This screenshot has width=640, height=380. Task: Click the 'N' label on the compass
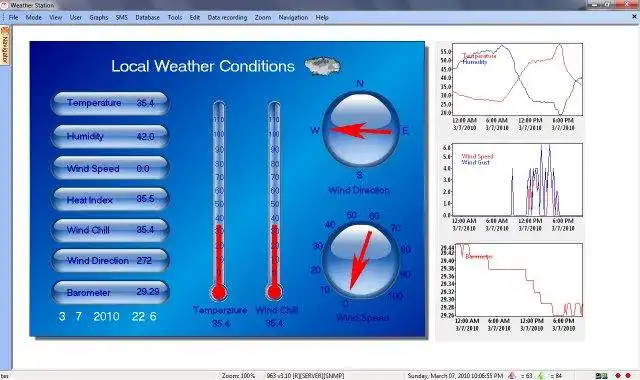click(x=360, y=84)
